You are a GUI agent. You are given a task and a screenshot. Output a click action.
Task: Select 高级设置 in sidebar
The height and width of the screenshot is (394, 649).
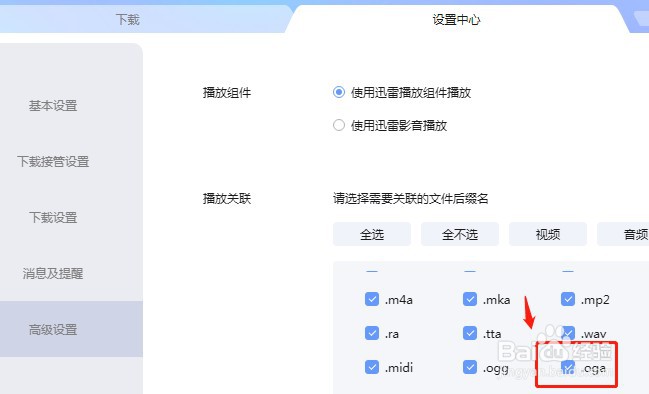53,329
